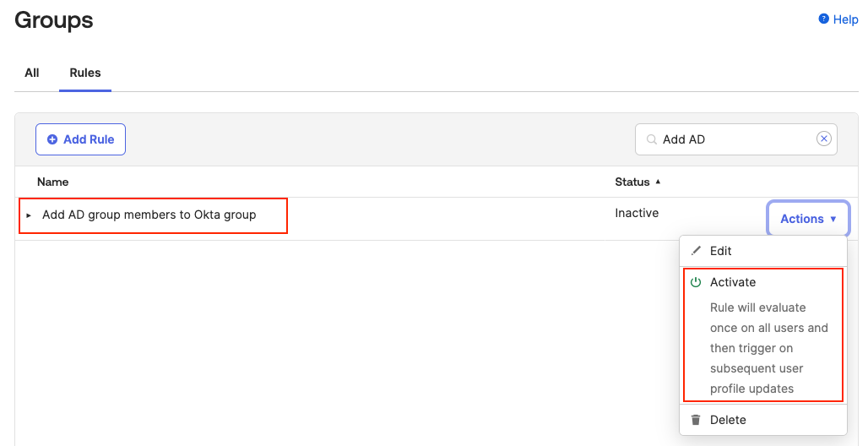
Task: Clear the search text with X icon
Action: tap(823, 139)
